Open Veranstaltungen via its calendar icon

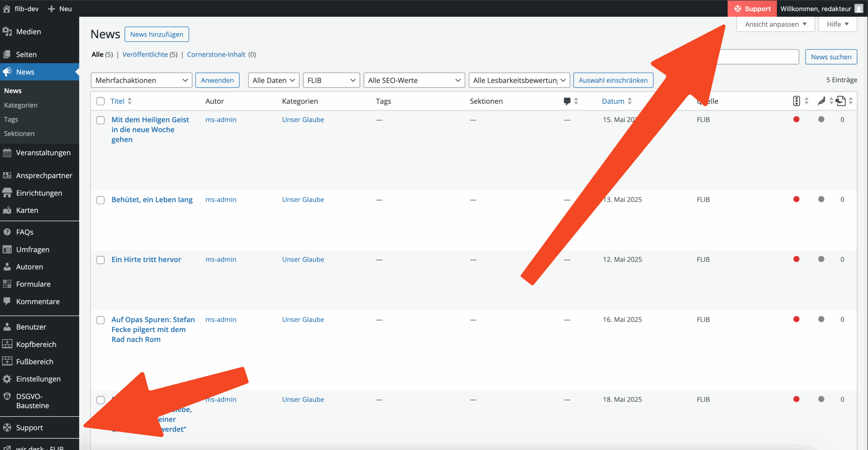click(x=7, y=153)
